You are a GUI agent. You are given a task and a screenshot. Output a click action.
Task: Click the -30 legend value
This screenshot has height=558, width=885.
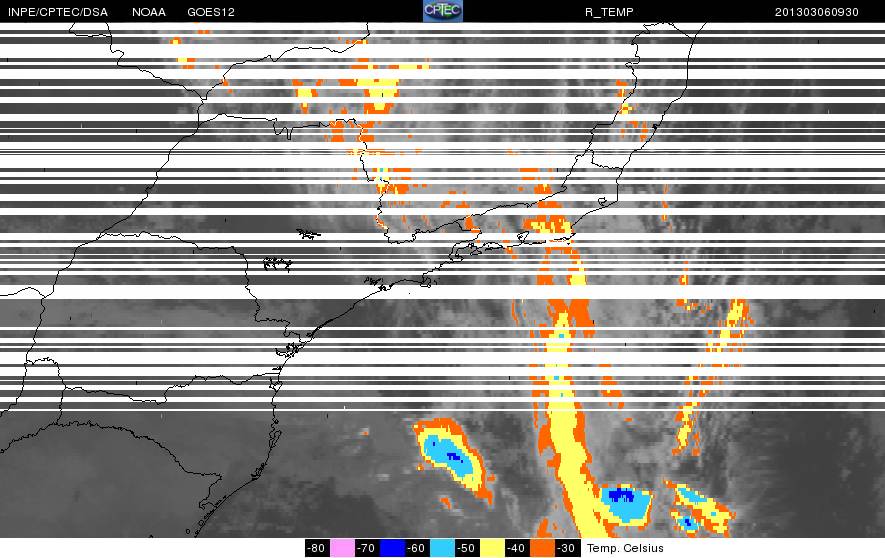[x=567, y=548]
